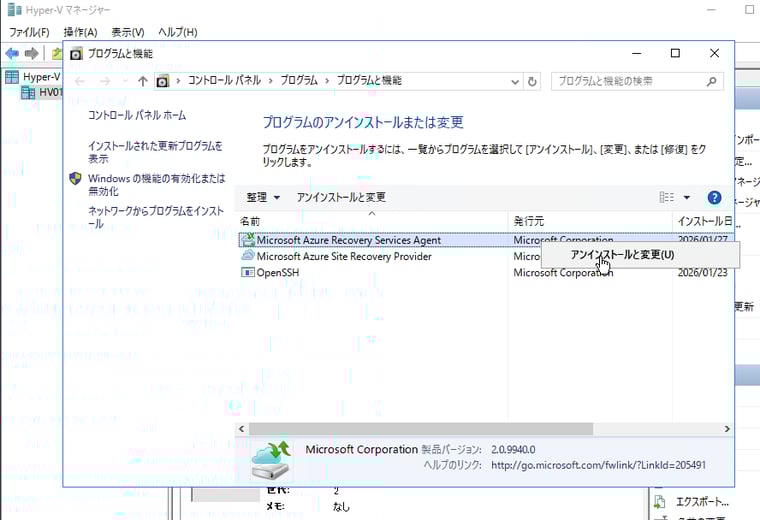760x520 pixels.
Task: Click the アンインストールと変更 toolbar button
Action: pos(341,197)
